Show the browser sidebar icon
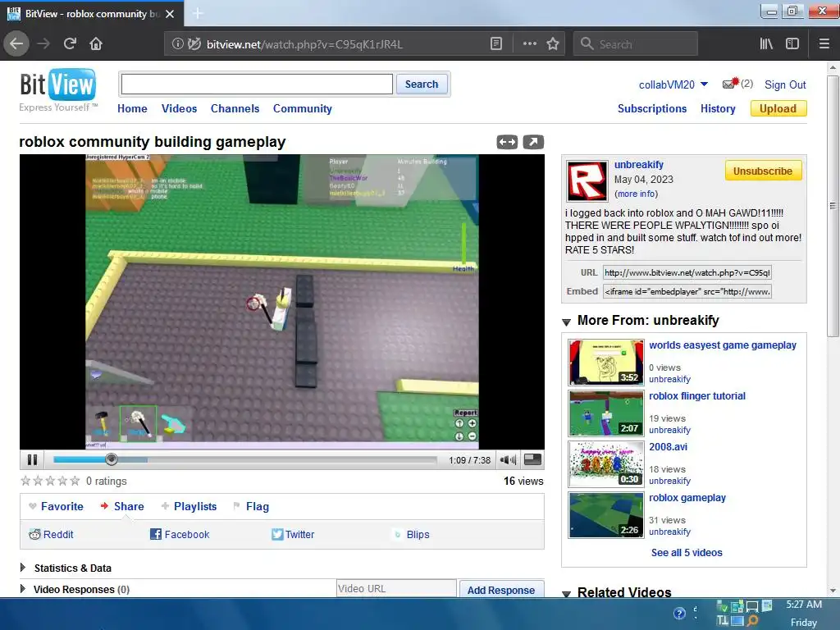Viewport: 840px width, 630px height. pos(792,44)
